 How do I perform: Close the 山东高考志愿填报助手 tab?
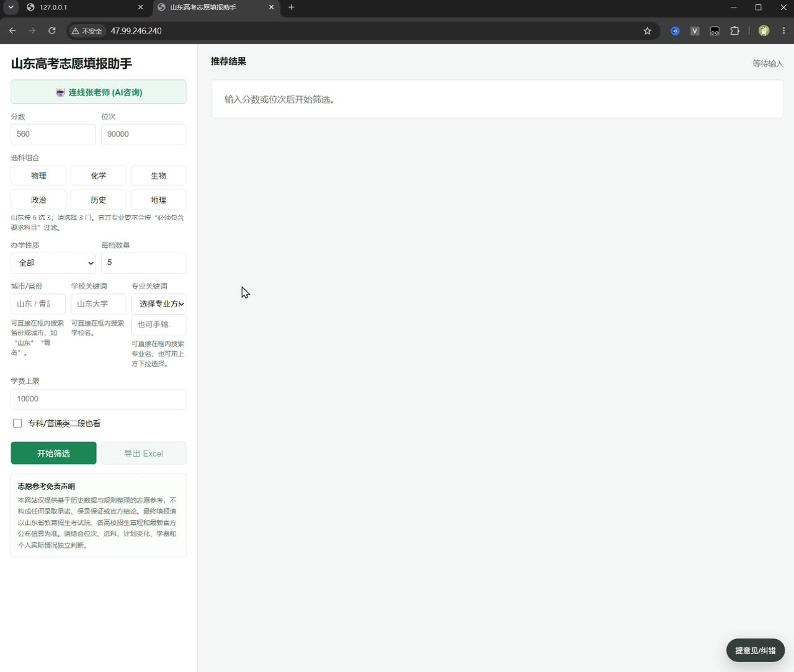[x=272, y=7]
